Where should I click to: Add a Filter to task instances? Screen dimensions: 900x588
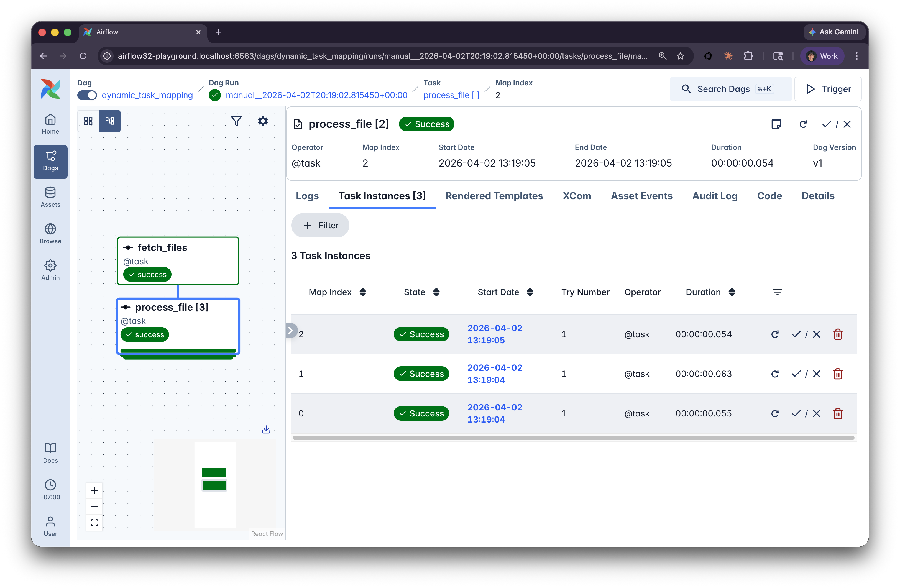tap(320, 225)
